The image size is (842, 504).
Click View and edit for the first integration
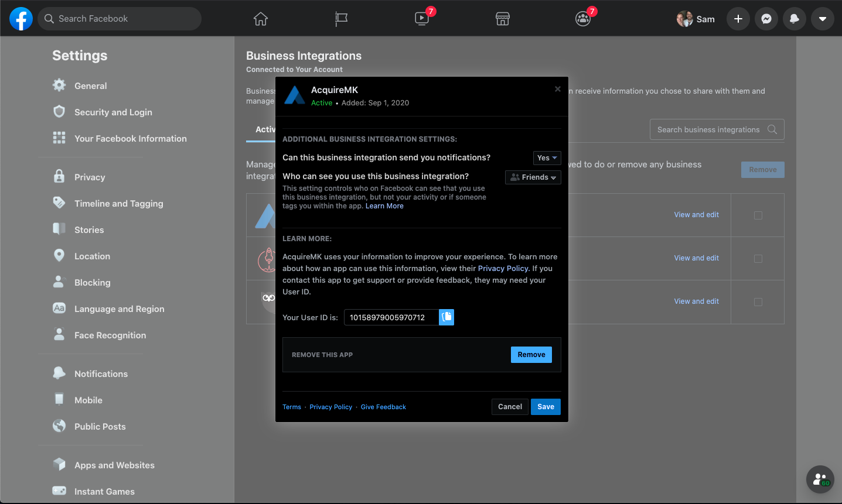(696, 215)
